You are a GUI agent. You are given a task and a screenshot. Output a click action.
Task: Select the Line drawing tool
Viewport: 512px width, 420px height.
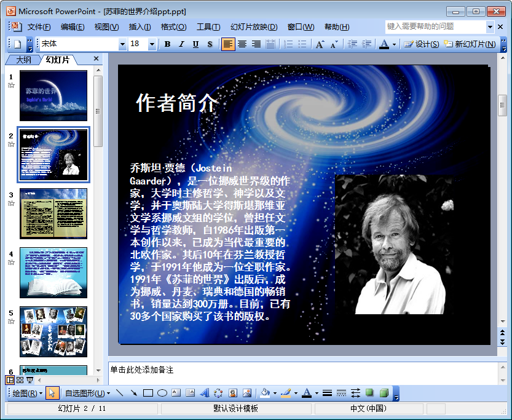[119, 393]
